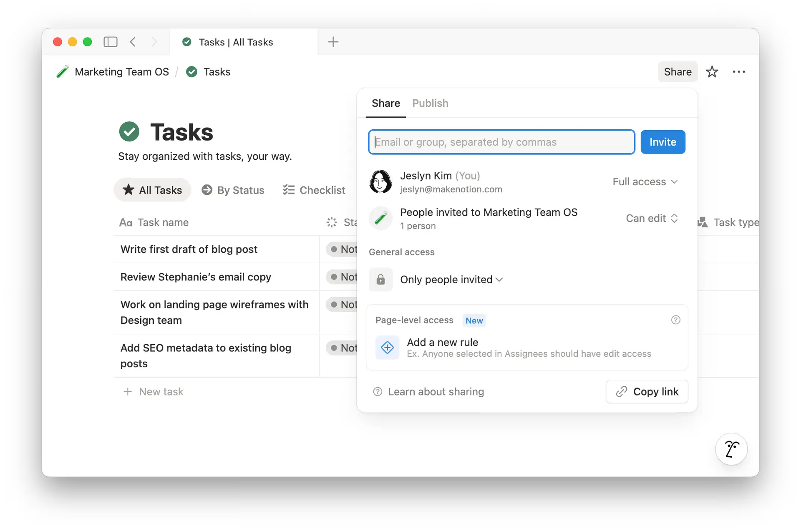The height and width of the screenshot is (532, 801).
Task: Click the lock icon for general access
Action: (380, 280)
